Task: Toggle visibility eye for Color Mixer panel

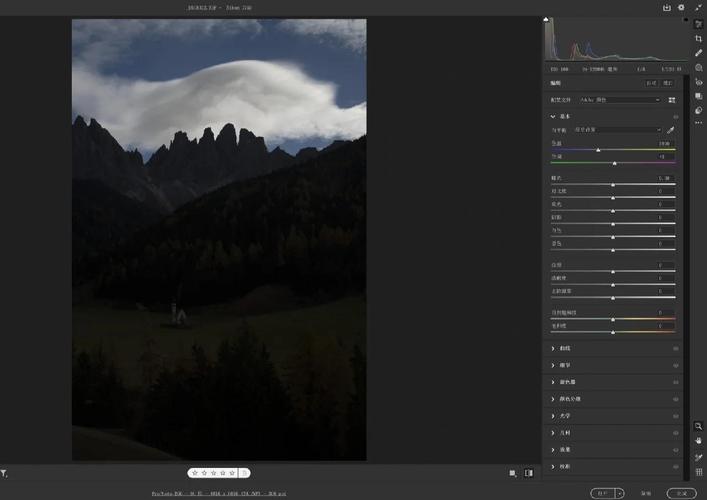Action: pyautogui.click(x=676, y=382)
